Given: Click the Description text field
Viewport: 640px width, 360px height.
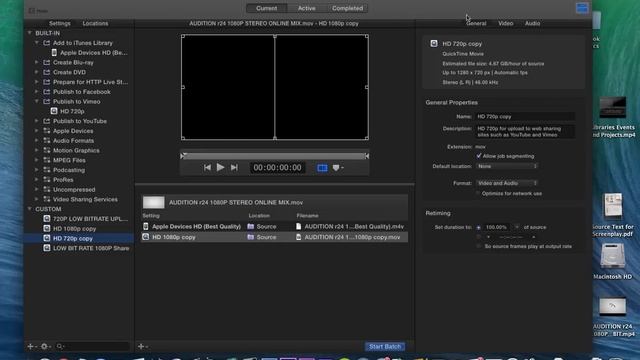Looking at the screenshot, I should (x=525, y=131).
